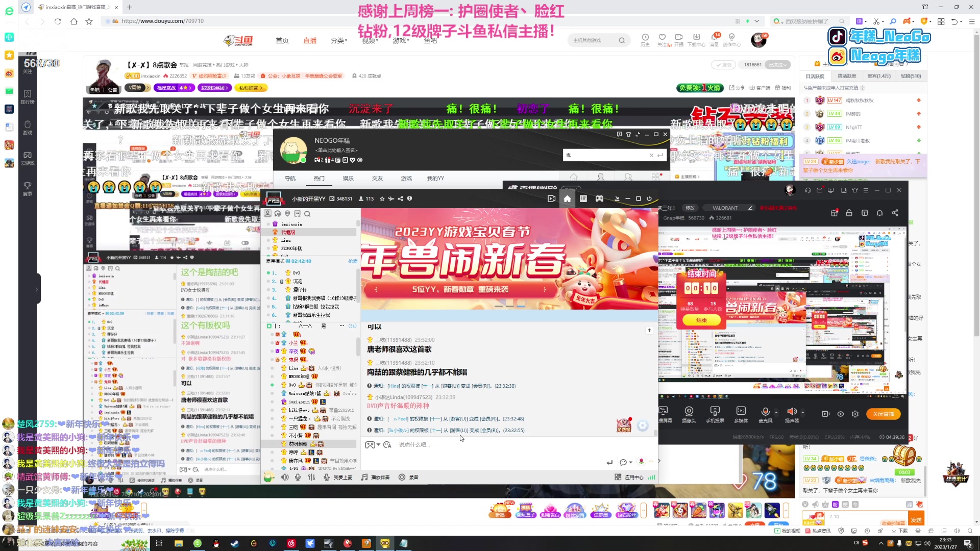Favorite the YY channel with the star icon

point(382,199)
